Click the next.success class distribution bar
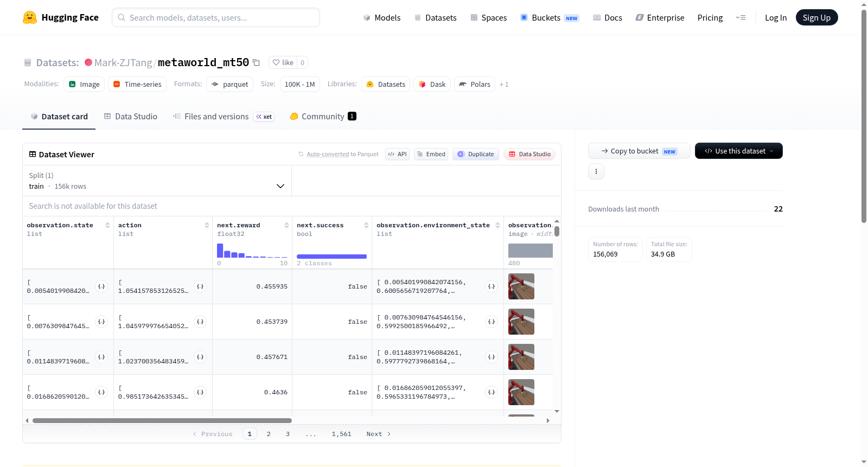868x467 pixels. coord(331,256)
